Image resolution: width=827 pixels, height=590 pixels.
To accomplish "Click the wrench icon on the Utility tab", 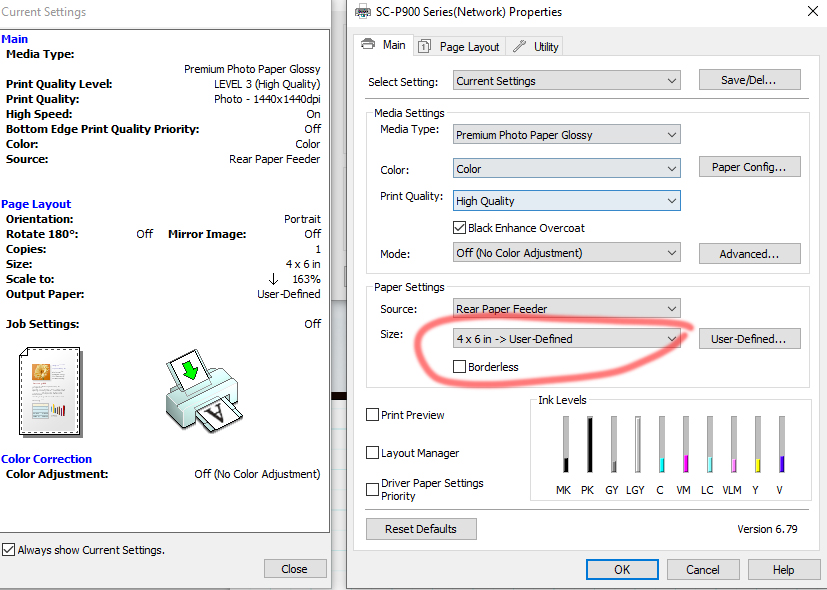I will 520,46.
